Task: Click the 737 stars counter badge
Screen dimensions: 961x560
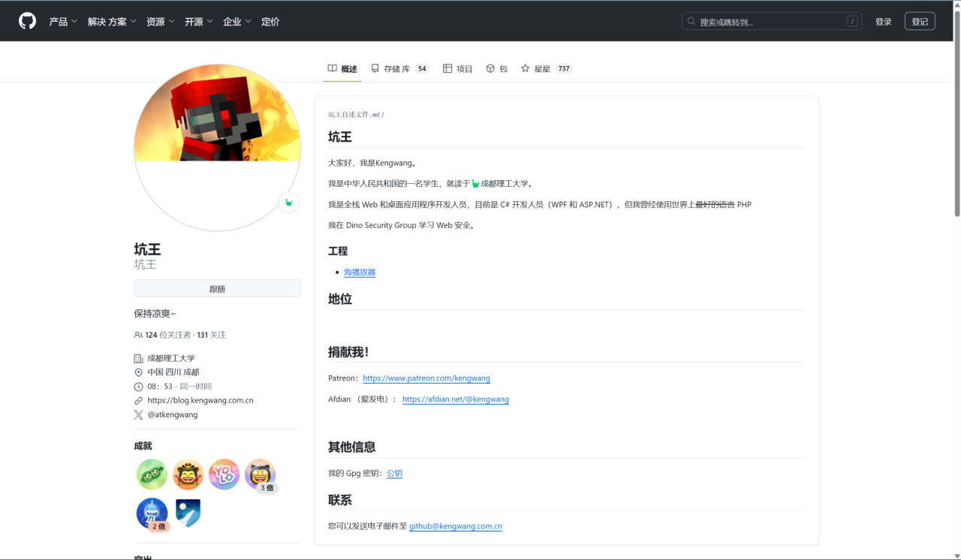Action: coord(564,68)
